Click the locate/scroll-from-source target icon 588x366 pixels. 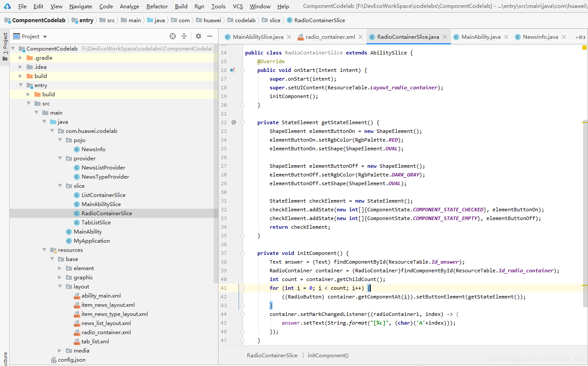173,37
